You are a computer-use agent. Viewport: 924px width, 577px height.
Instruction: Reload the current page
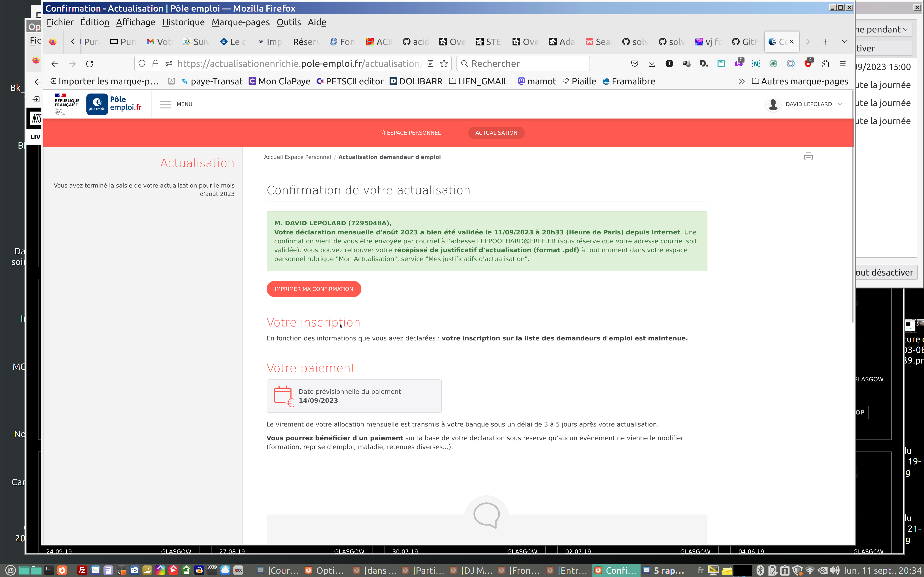click(x=90, y=64)
